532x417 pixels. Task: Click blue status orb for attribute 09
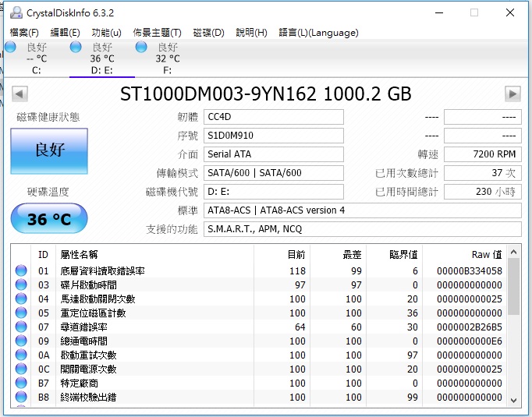(21, 341)
